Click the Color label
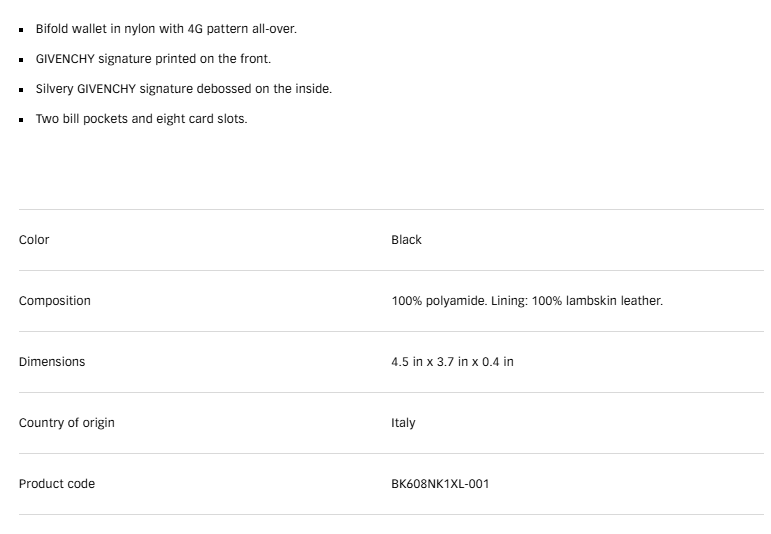 34,240
